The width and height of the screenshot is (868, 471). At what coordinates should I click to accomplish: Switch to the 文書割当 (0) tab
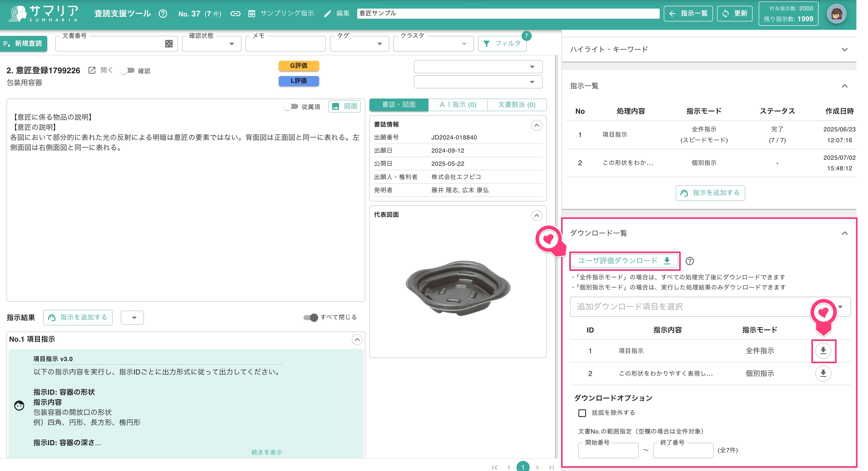[x=517, y=105]
